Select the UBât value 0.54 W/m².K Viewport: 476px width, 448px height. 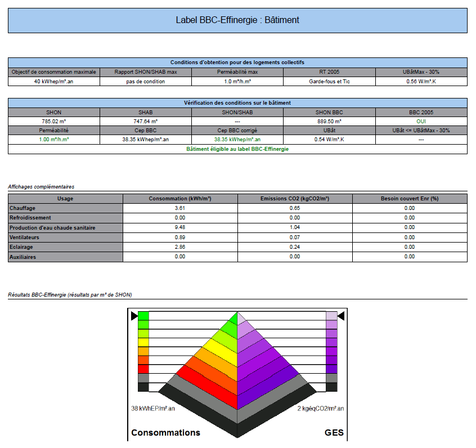point(329,140)
